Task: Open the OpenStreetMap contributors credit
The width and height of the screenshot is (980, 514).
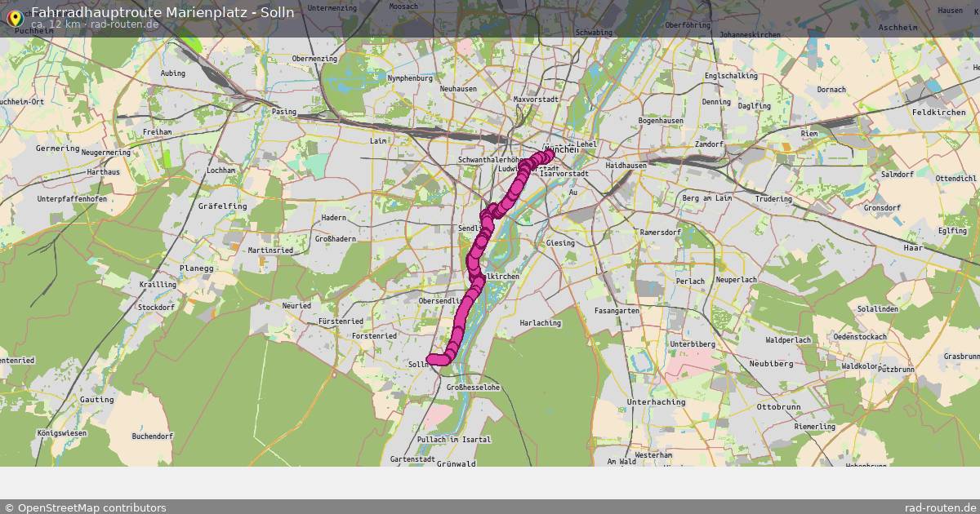Action: point(85,507)
